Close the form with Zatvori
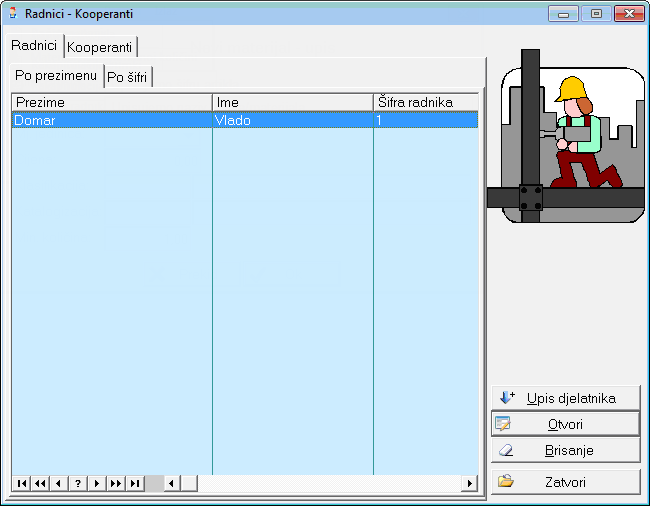The height and width of the screenshot is (506, 650). pyautogui.click(x=566, y=482)
